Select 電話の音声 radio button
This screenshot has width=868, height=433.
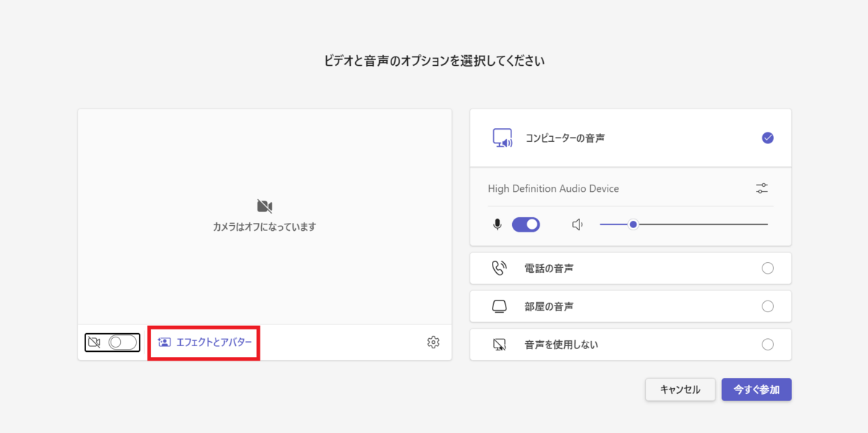(767, 268)
